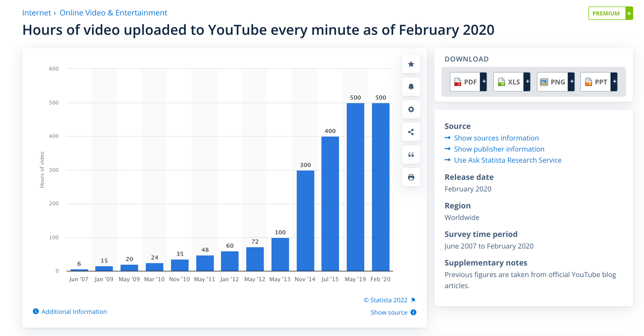Download the statistic as PDF
Viewport: 644px width, 336px height.
468,82
